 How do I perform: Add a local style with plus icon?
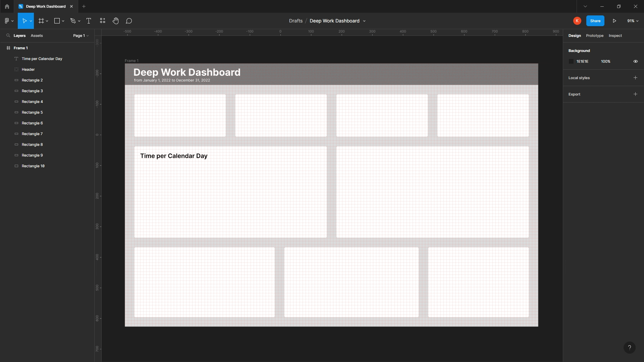(x=635, y=78)
